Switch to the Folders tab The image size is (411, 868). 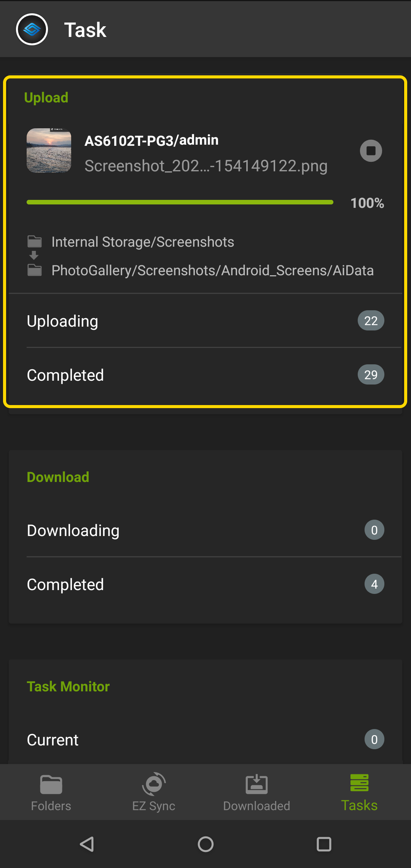coord(51,792)
